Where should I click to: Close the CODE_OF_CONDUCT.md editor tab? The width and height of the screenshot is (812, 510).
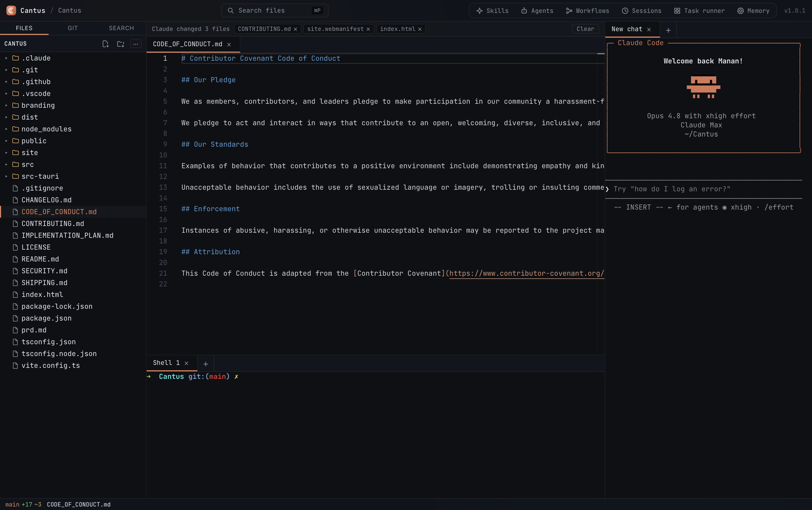pos(229,45)
